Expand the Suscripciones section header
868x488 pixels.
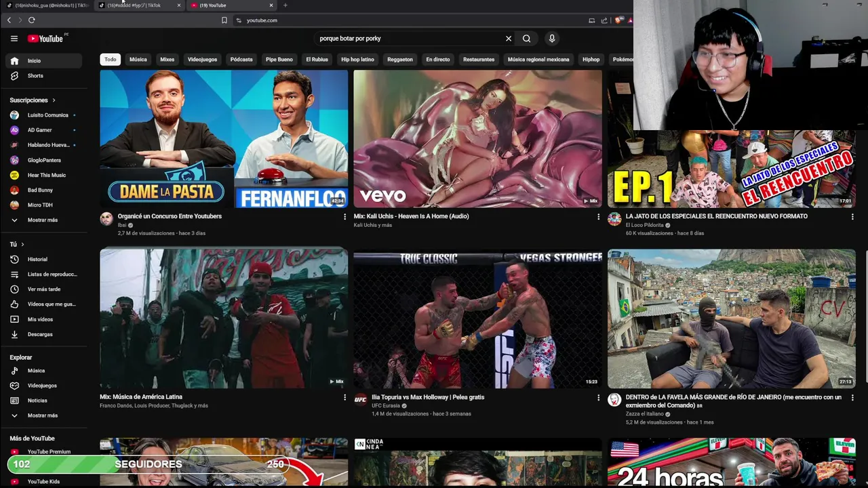pos(33,100)
